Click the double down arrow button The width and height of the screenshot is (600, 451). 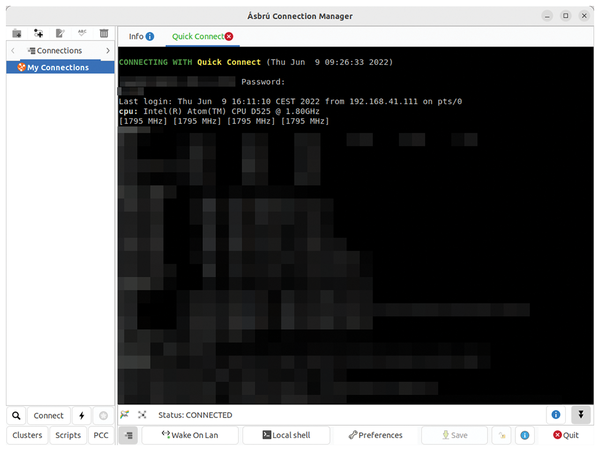tap(581, 415)
